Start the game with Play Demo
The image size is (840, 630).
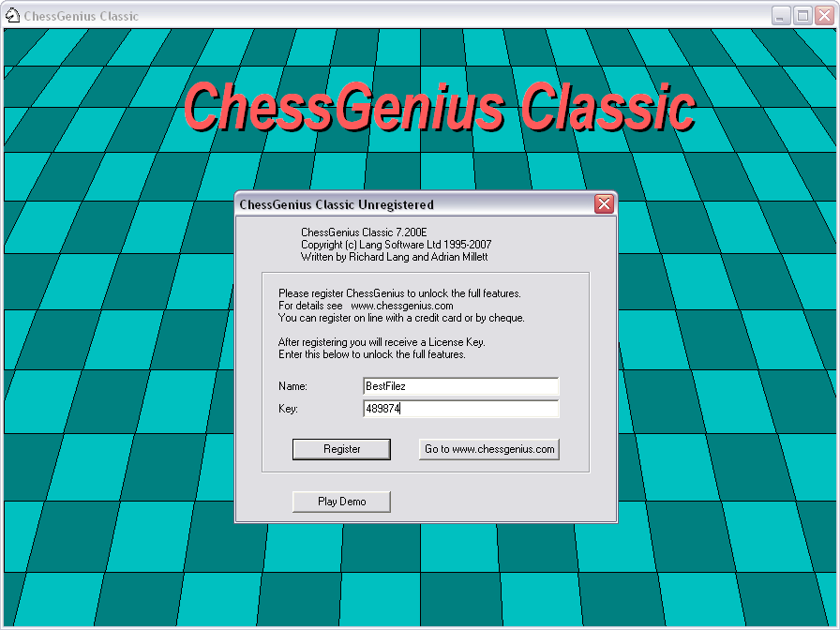[x=341, y=502]
